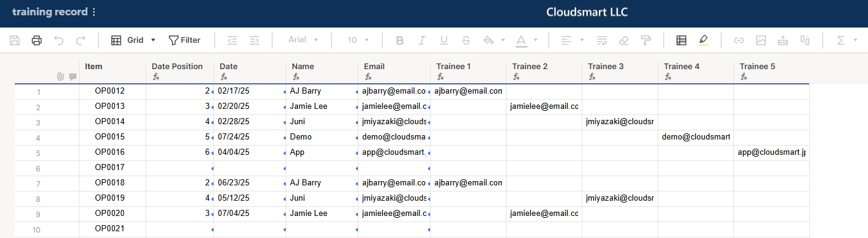Insert an image into the cell
Viewport: 868px width, 238px height.
tap(761, 40)
